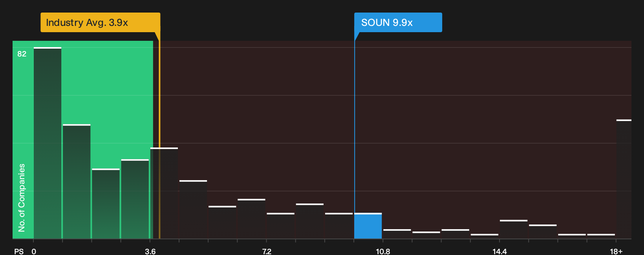This screenshot has height=255, width=644.
Task: Click the 82 count label
Action: point(22,54)
